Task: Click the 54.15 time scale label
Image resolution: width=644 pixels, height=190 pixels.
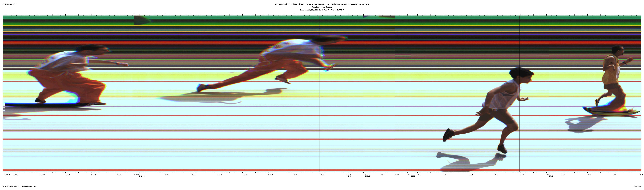Action: coord(397,174)
